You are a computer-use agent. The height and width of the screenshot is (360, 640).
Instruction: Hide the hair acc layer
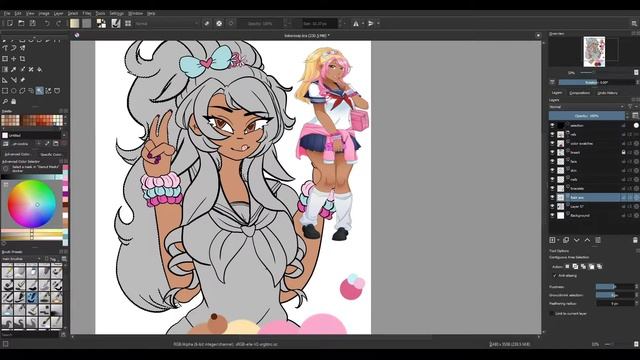552,198
